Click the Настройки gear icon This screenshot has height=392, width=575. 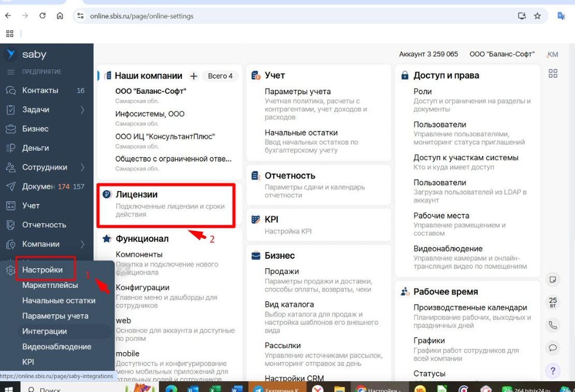pos(10,270)
